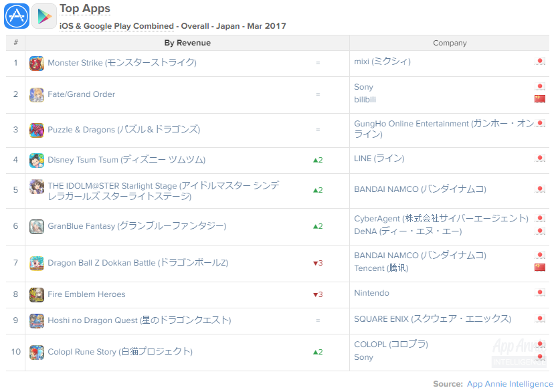558x392 pixels.
Task: Open the Fate/Grand Order app icon
Action: tap(37, 95)
